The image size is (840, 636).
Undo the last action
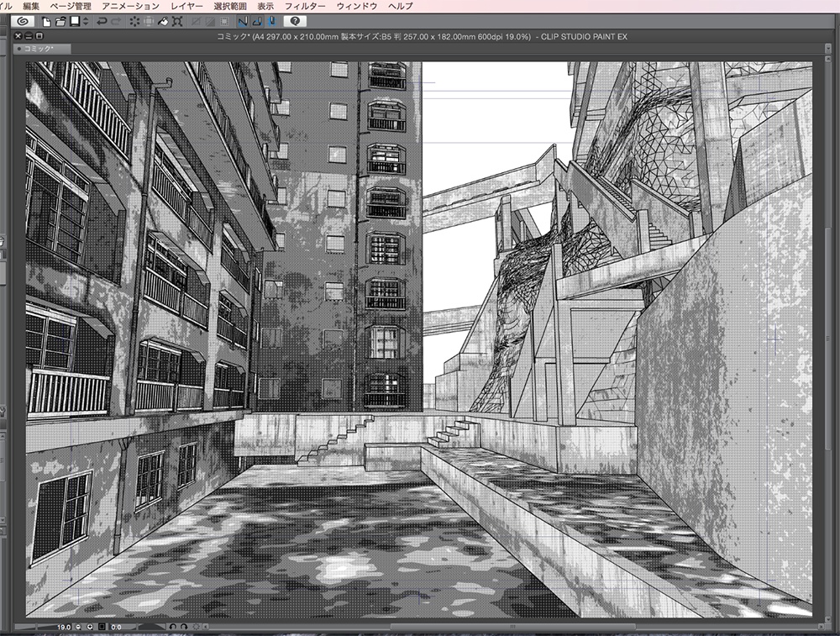point(102,22)
